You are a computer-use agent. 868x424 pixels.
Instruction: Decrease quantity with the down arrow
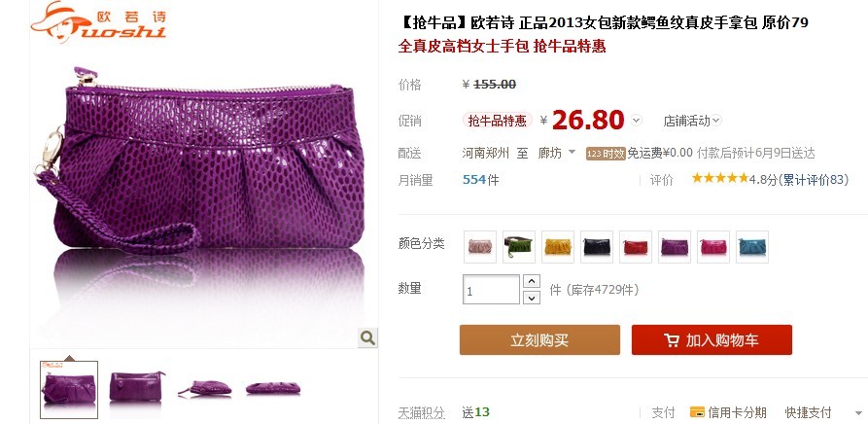532,298
